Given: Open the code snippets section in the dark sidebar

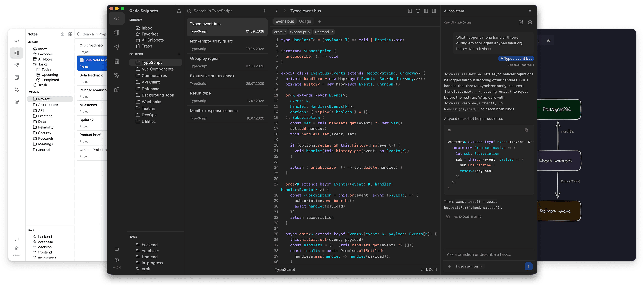Looking at the screenshot, I should pyautogui.click(x=117, y=18).
